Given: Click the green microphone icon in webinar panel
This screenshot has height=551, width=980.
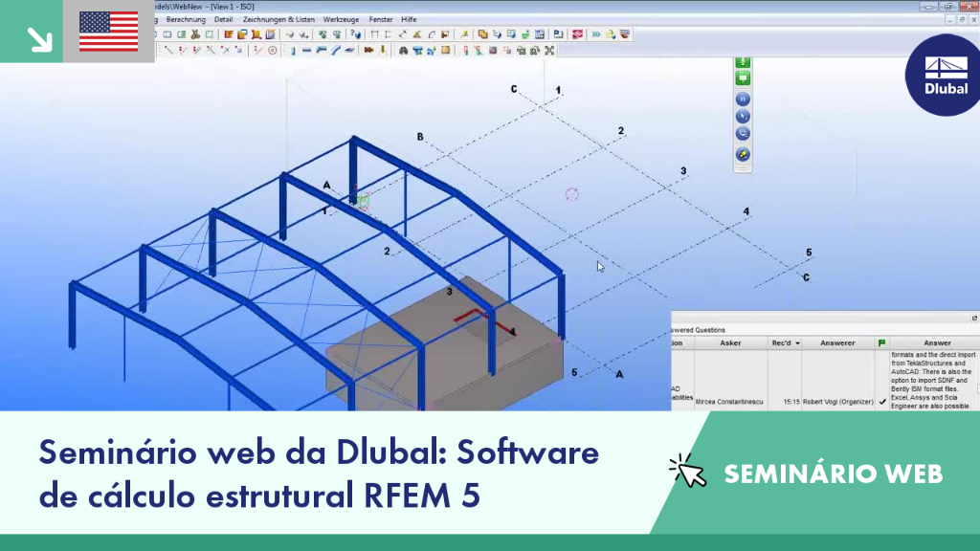Looking at the screenshot, I should point(743,61).
